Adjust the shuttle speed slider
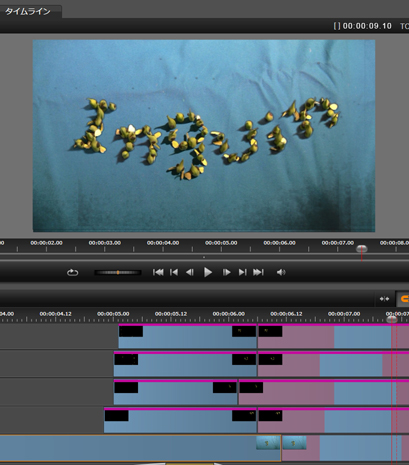The height and width of the screenshot is (465, 409). coord(118,273)
